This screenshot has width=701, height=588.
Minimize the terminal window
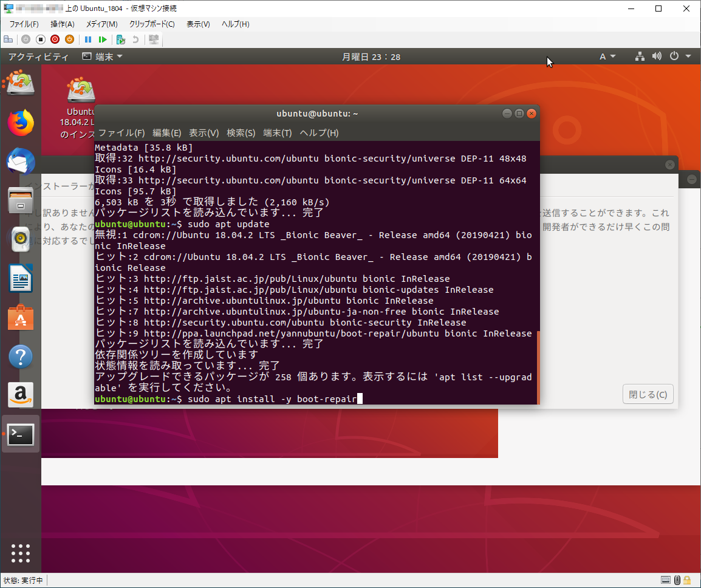tap(507, 114)
